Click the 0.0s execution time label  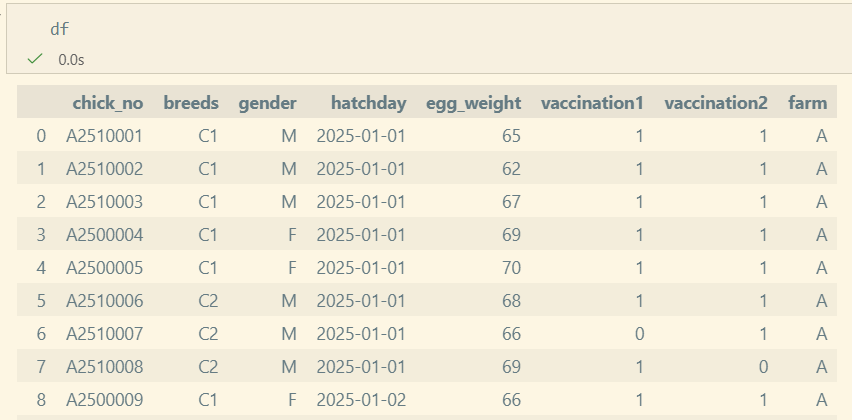(71, 60)
